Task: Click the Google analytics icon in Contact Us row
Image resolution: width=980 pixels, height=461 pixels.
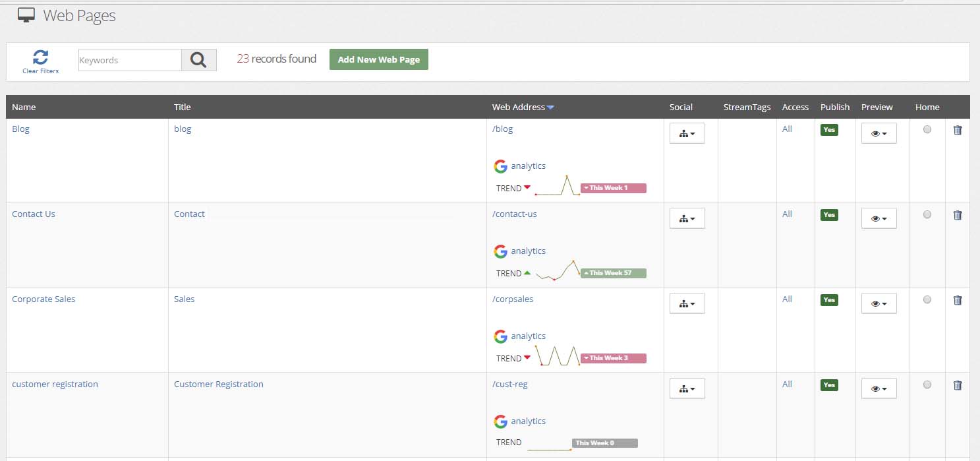Action: coord(501,251)
